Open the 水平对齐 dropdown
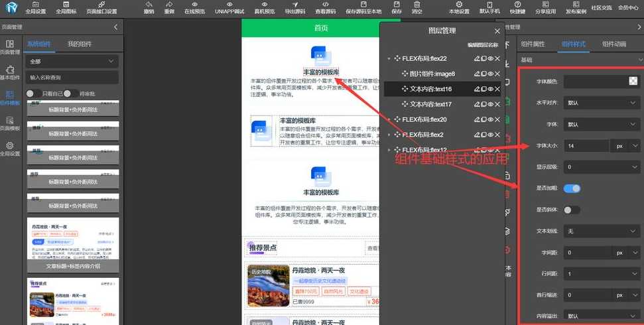Viewport: 644px width, 325px height. pyautogui.click(x=602, y=103)
